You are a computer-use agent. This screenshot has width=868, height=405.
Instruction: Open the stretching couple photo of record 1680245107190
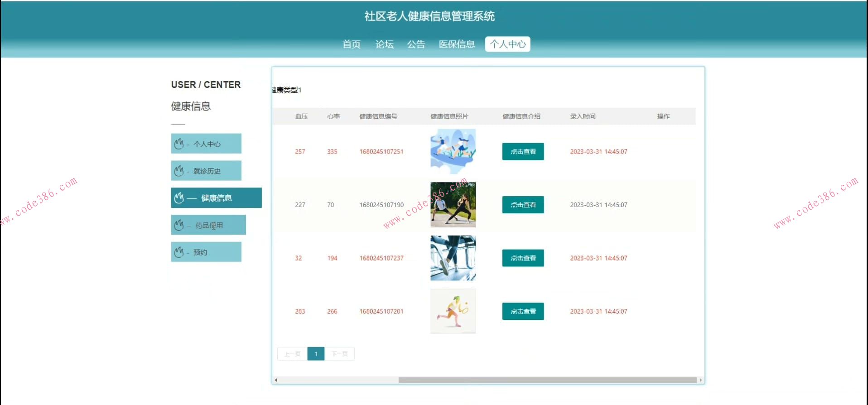point(453,205)
